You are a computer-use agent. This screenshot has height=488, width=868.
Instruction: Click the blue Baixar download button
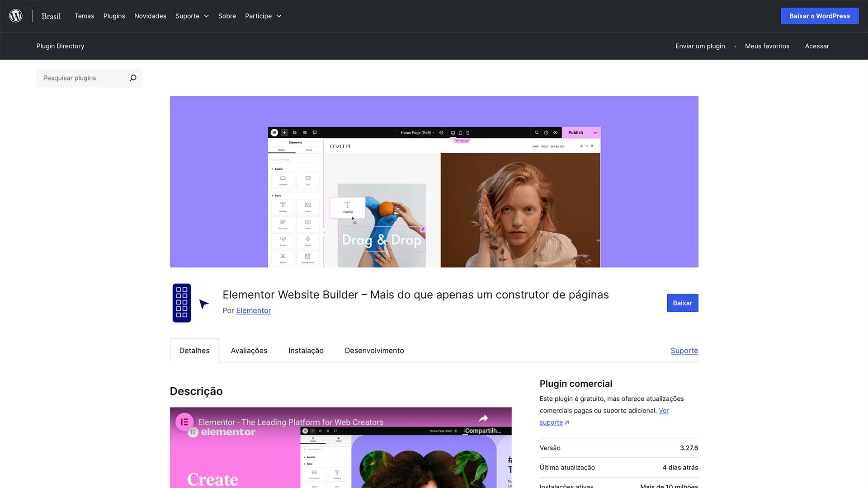(682, 303)
